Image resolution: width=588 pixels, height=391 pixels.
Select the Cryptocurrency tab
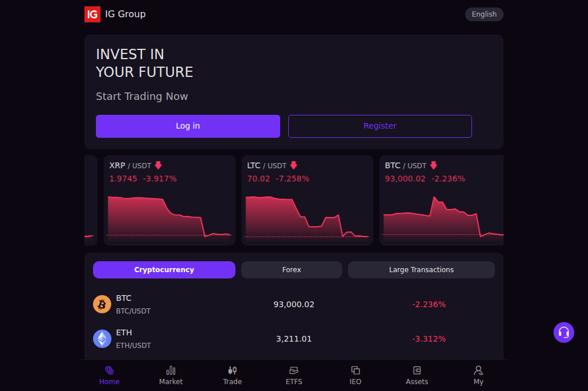[164, 269]
